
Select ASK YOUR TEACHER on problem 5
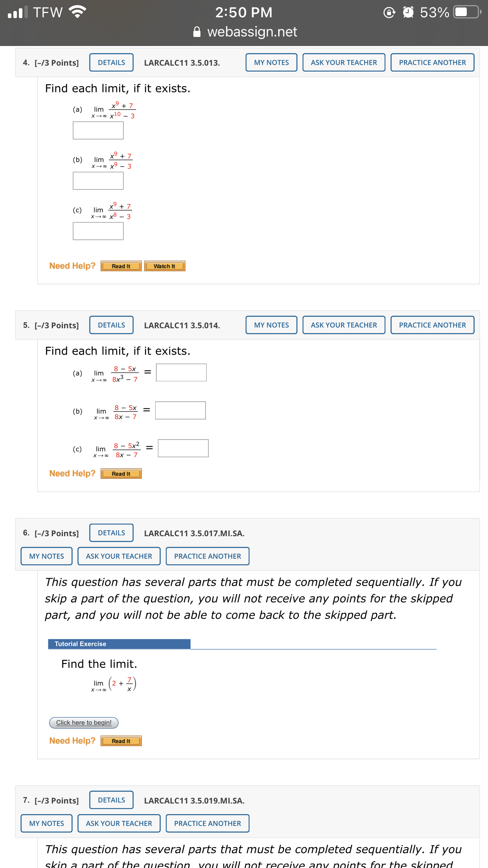343,325
